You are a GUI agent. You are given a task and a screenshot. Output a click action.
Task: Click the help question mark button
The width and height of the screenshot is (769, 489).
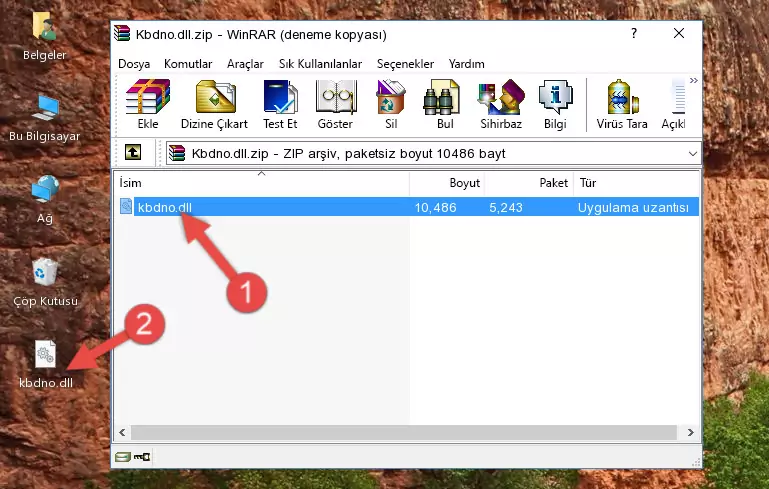coord(634,33)
